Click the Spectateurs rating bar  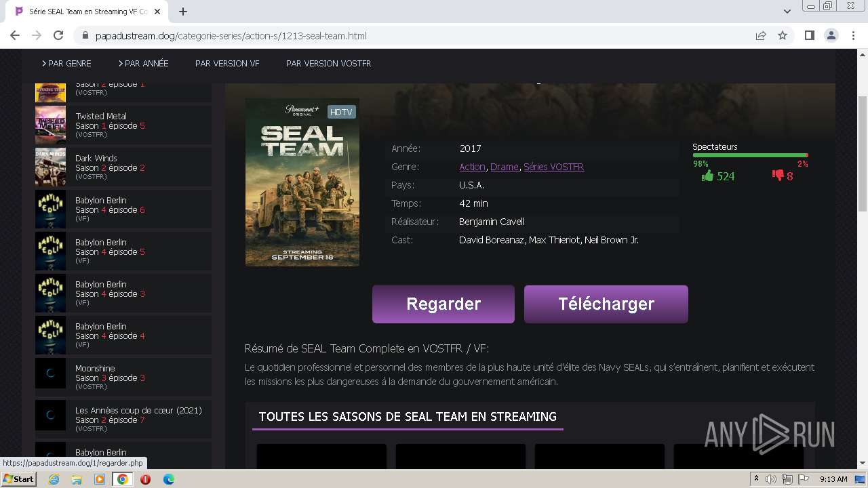750,155
